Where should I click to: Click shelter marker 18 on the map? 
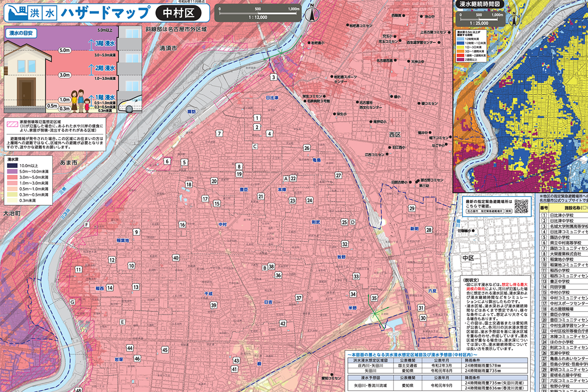click(189, 185)
